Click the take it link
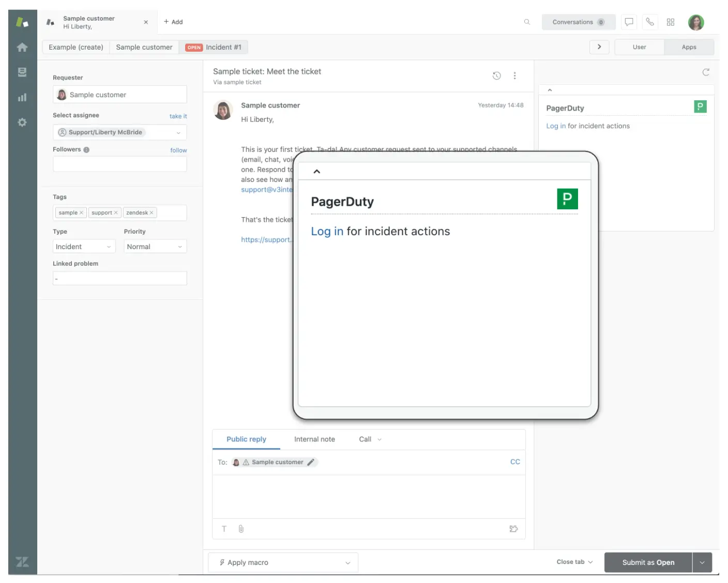 point(178,116)
